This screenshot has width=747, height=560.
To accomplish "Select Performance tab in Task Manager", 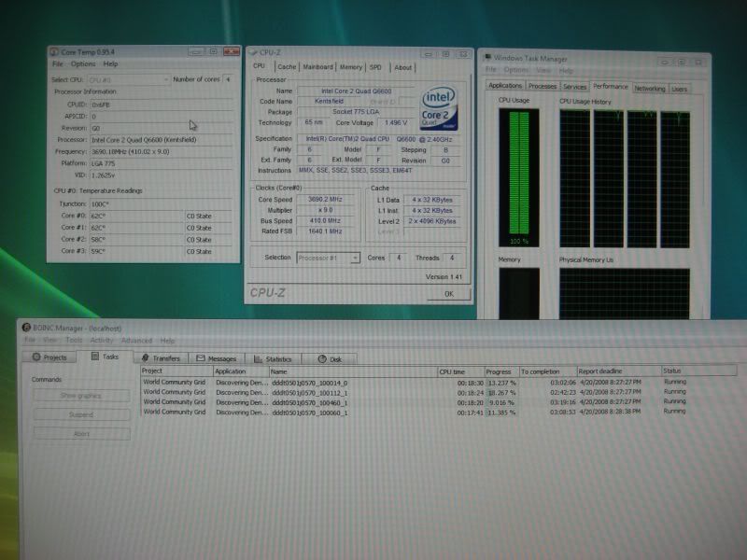I will 611,86.
